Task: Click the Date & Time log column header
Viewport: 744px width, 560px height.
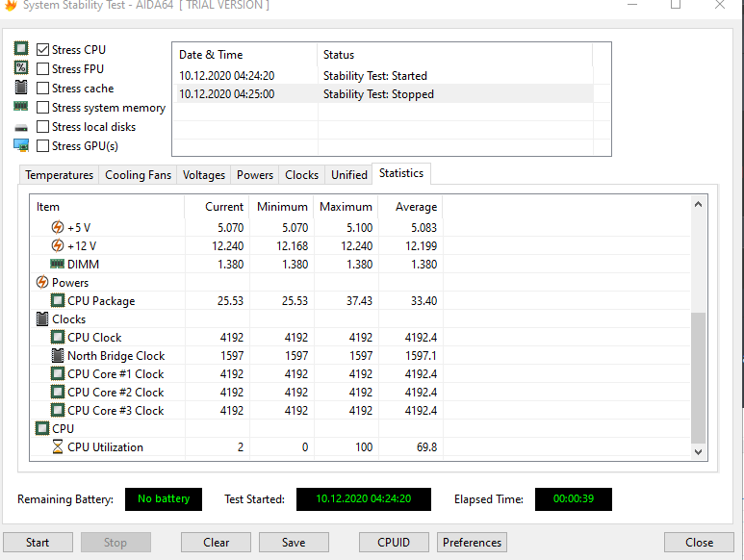Action: click(x=244, y=55)
